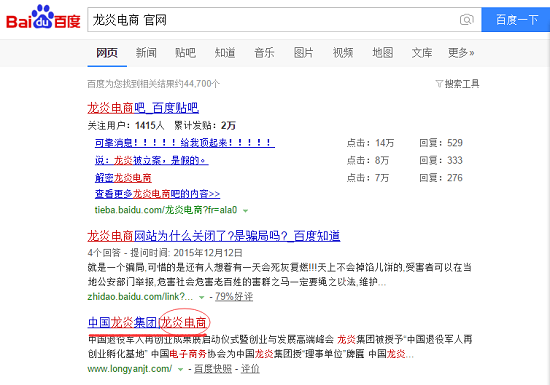Image resolution: width=550 pixels, height=385 pixels.
Task: Click 回复：276 statistic
Action: 441,178
